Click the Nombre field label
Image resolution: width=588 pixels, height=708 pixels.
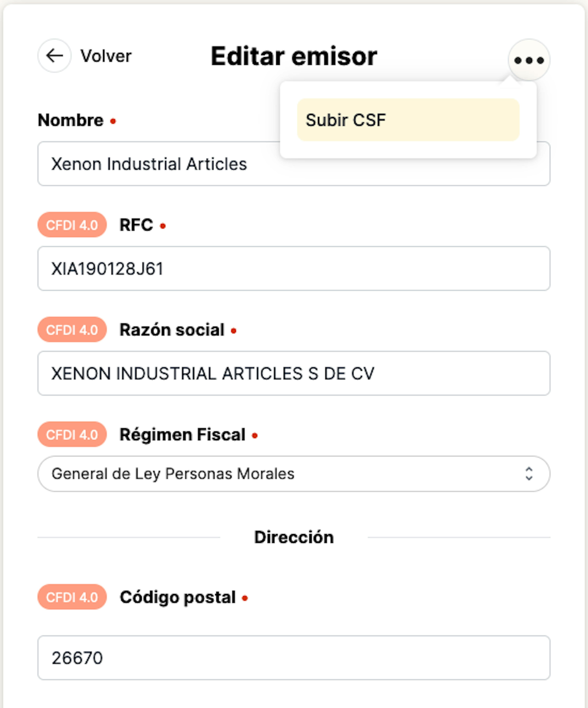(x=71, y=120)
